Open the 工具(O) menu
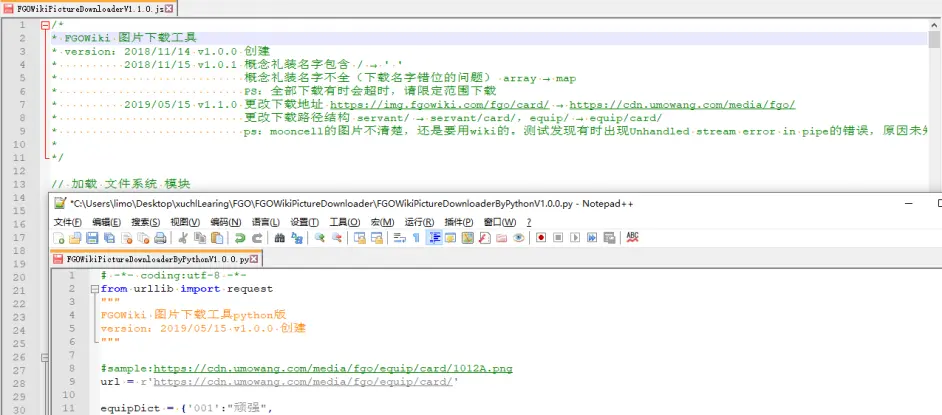The width and height of the screenshot is (942, 415). (x=345, y=222)
